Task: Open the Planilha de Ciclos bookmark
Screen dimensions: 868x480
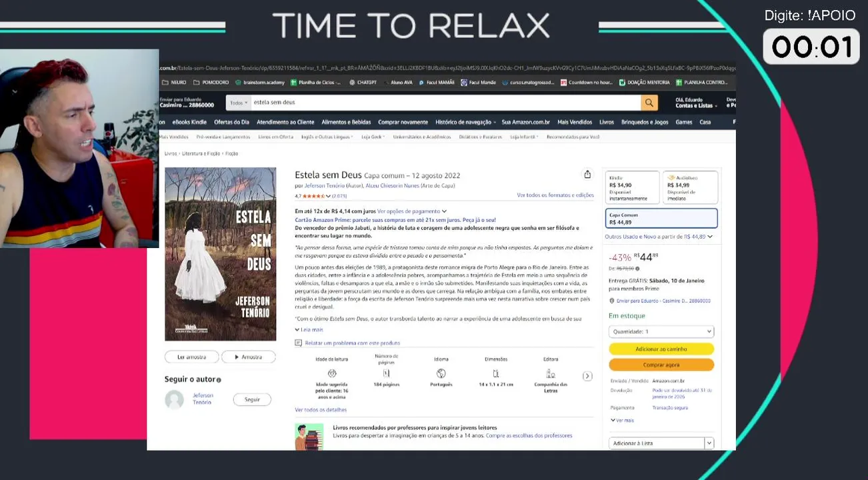Action: [315, 83]
